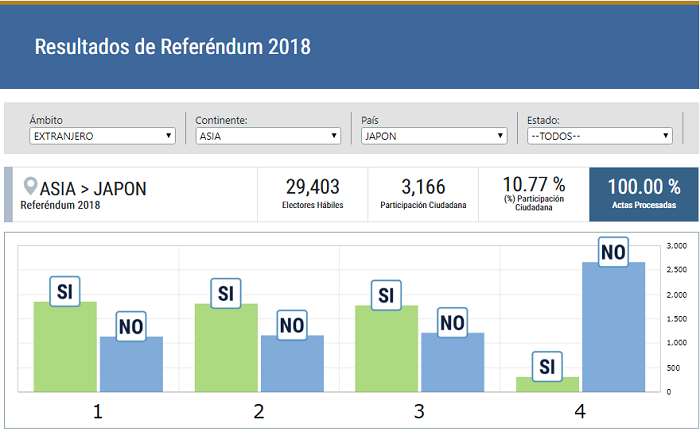Click the 100.00 % Actas Procesadas box
Screen dimensions: 700x433
(x=644, y=194)
